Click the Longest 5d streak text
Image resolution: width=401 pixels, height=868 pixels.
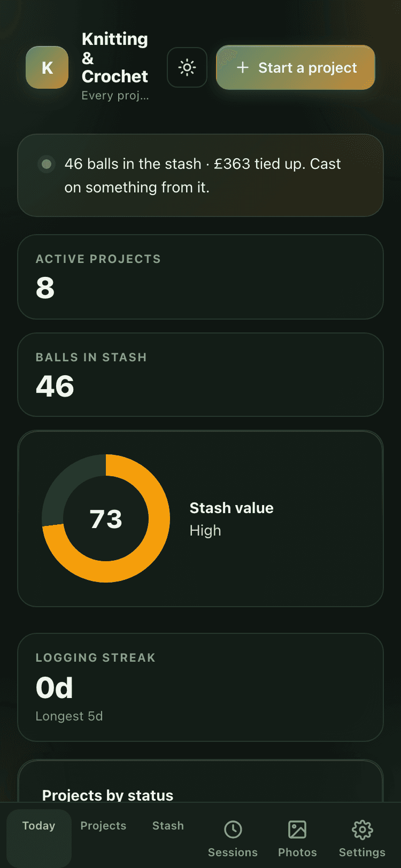[x=69, y=716]
